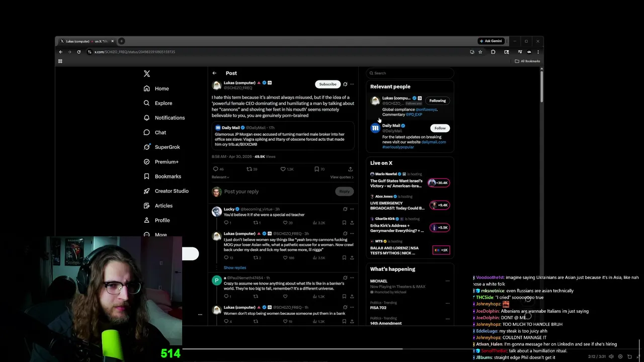Open the 14th Amendment trending topic
Viewport: 644px width, 362px height.
coord(386,323)
